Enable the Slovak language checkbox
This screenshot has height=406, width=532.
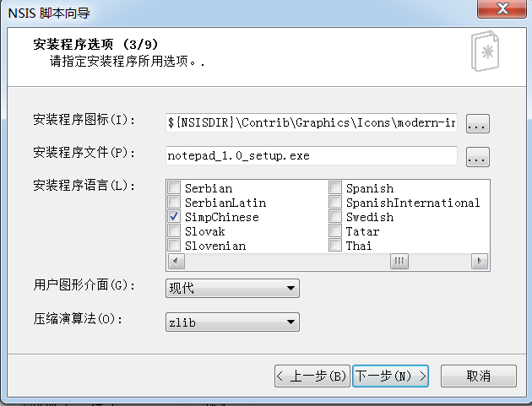(174, 231)
